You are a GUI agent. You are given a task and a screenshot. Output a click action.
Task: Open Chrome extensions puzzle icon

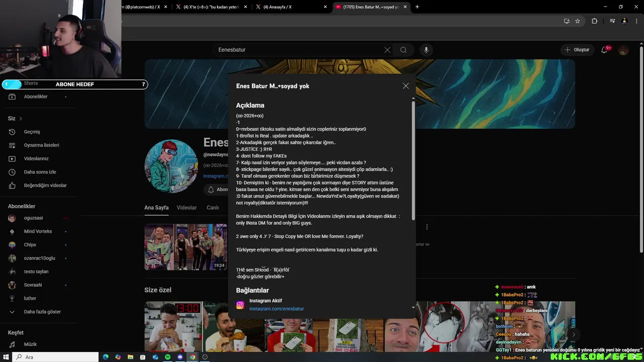[594, 21]
